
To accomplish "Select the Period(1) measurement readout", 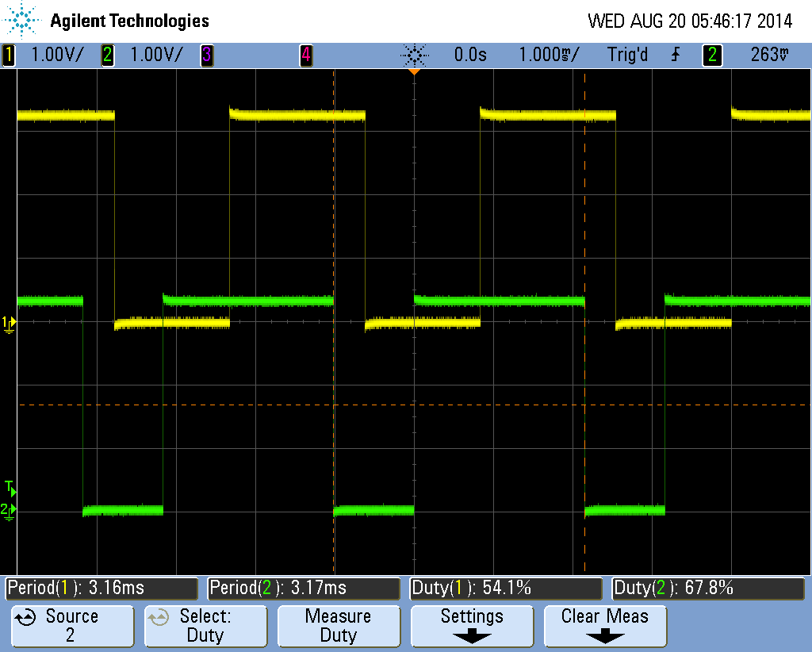I will tap(99, 588).
